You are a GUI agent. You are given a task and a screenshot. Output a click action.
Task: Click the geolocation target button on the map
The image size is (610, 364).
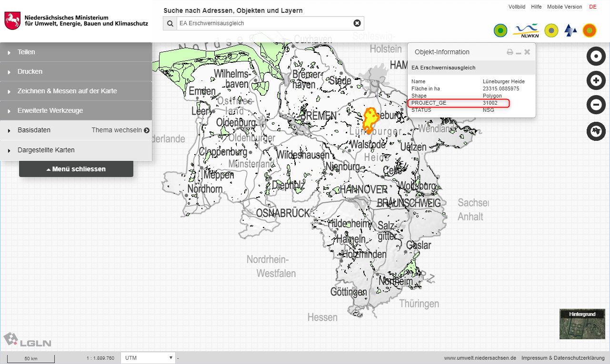click(x=595, y=57)
